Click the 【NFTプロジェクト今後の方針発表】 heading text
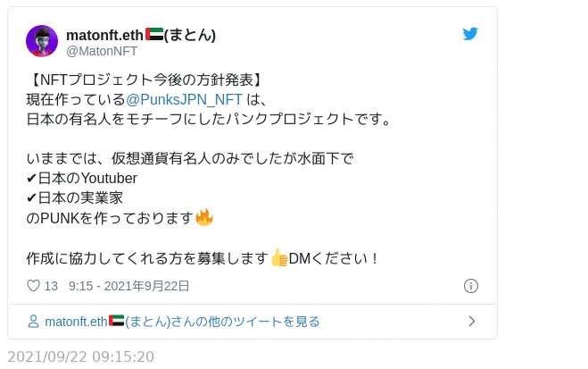This screenshot has height=369, width=588. [x=144, y=79]
